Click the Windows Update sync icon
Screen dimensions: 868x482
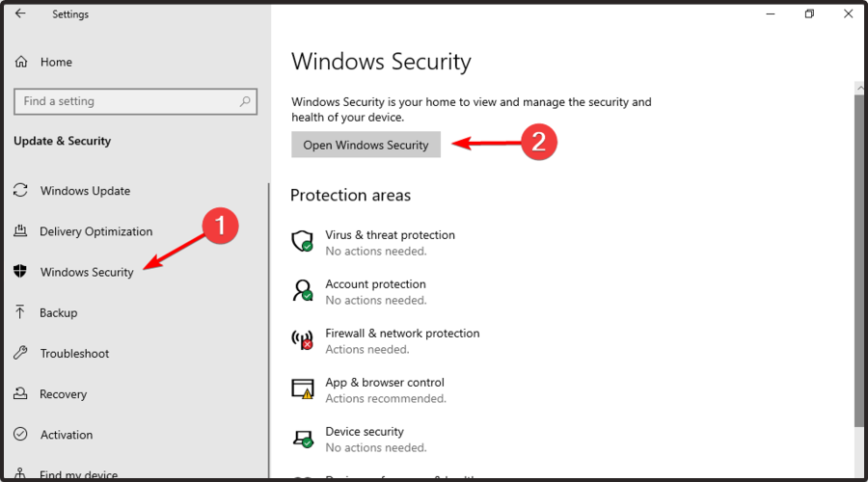20,190
